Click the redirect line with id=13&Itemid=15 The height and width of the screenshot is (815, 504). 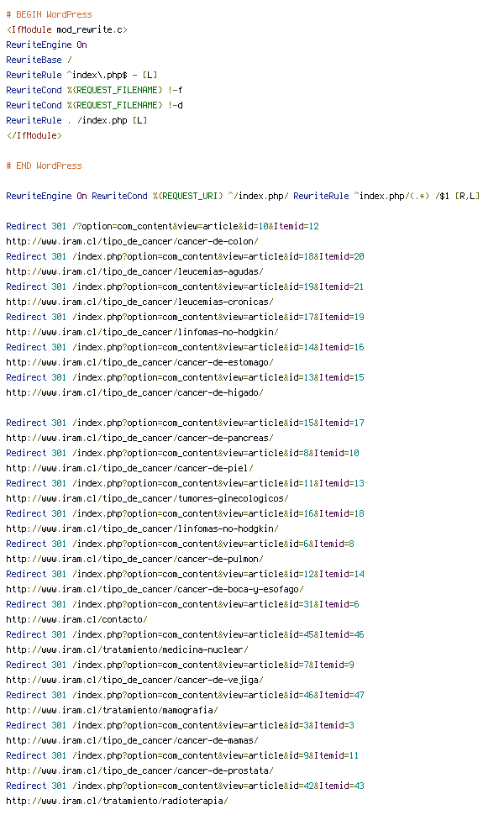click(x=185, y=377)
